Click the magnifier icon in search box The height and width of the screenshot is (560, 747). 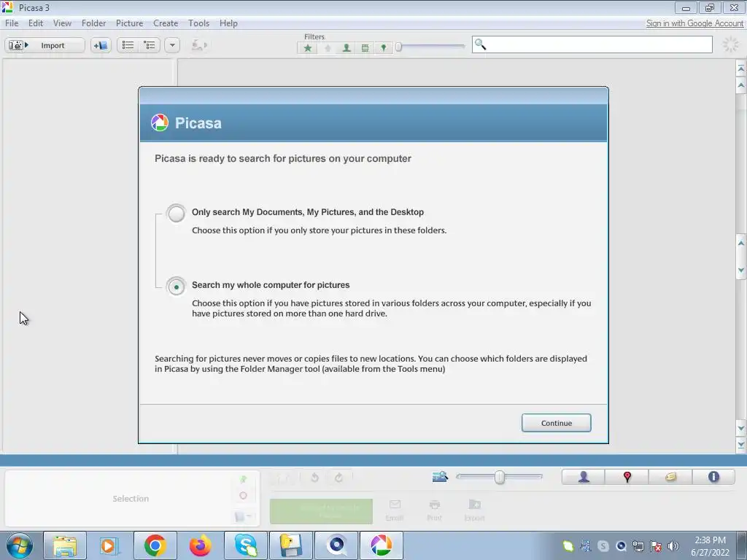click(x=480, y=44)
